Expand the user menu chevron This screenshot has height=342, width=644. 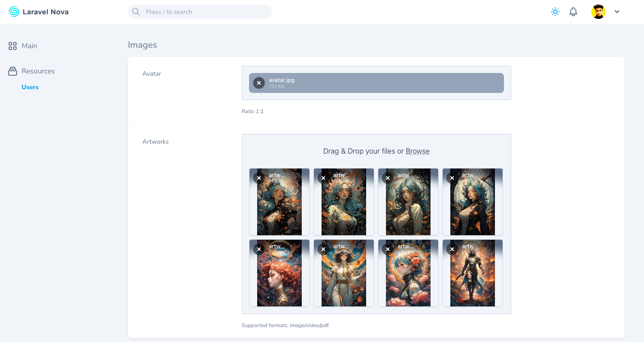click(x=617, y=12)
